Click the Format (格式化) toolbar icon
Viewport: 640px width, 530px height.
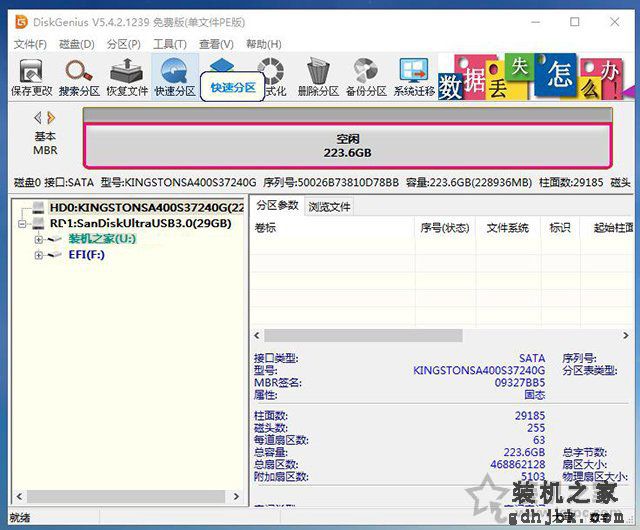[272, 77]
